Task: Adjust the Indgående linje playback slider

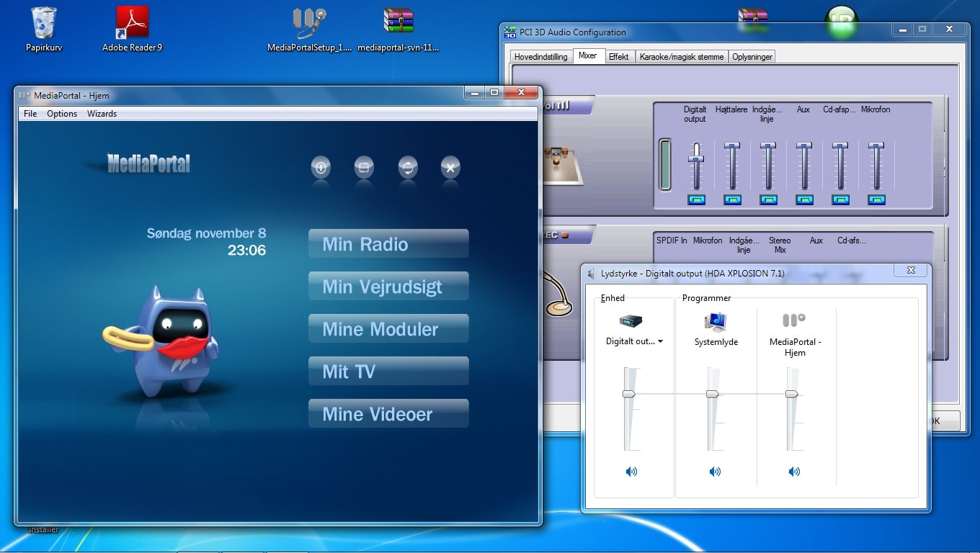Action: 768,147
